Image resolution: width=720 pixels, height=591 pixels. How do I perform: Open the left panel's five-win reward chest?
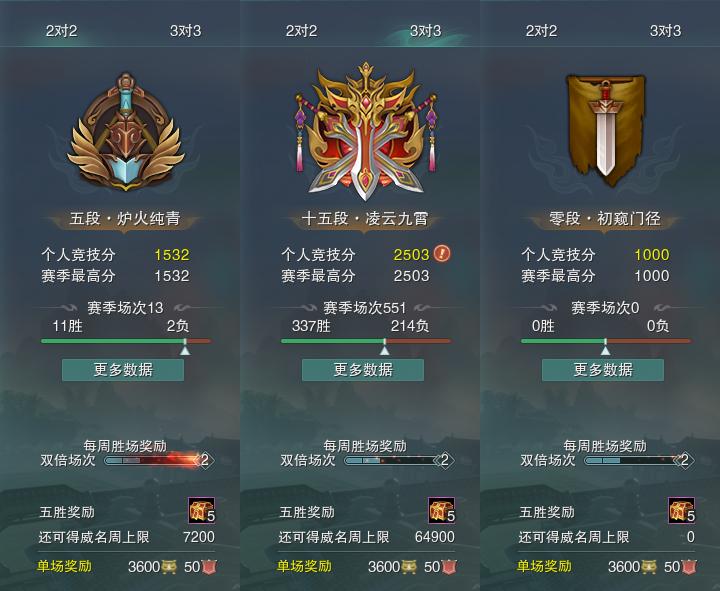tap(202, 510)
